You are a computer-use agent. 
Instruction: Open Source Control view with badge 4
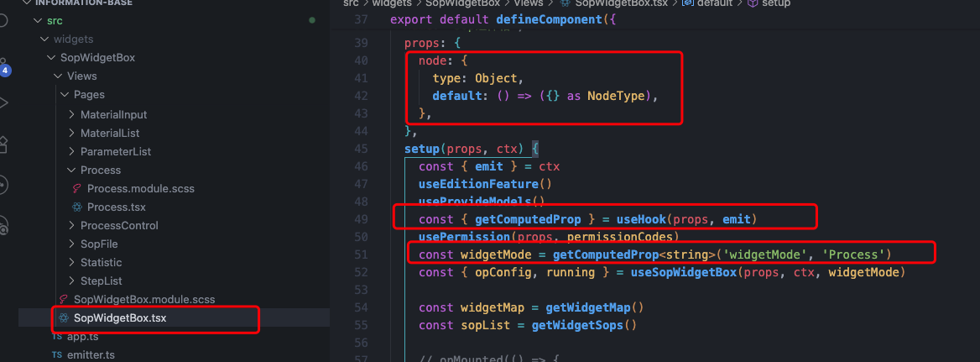[3, 67]
